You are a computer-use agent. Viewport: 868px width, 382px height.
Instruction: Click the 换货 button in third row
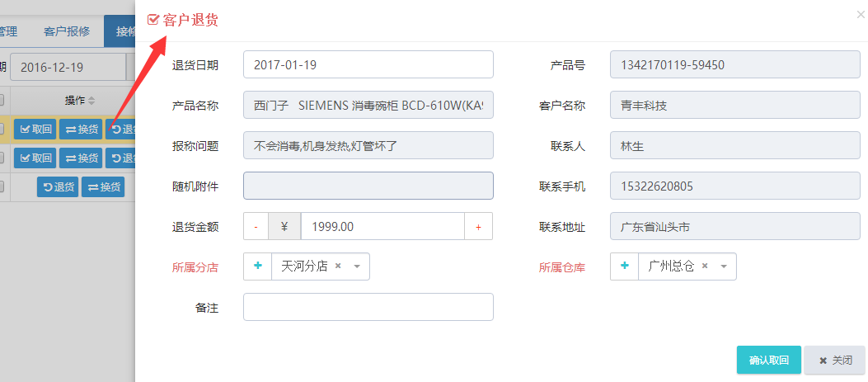point(103,186)
